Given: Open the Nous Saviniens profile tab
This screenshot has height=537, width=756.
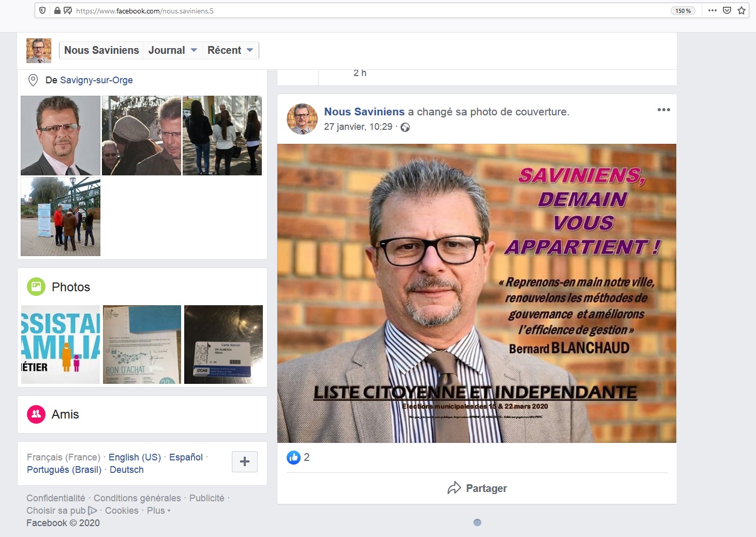Looking at the screenshot, I should [x=101, y=50].
